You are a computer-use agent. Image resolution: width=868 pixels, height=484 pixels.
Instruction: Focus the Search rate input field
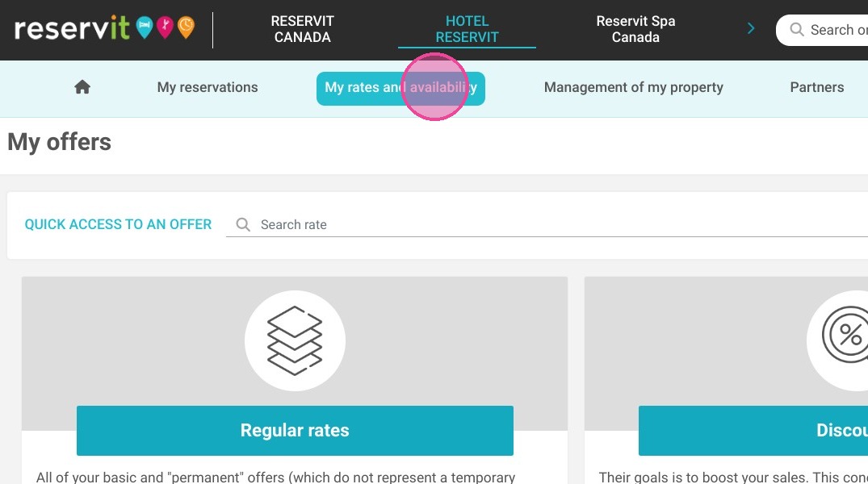click(x=547, y=224)
